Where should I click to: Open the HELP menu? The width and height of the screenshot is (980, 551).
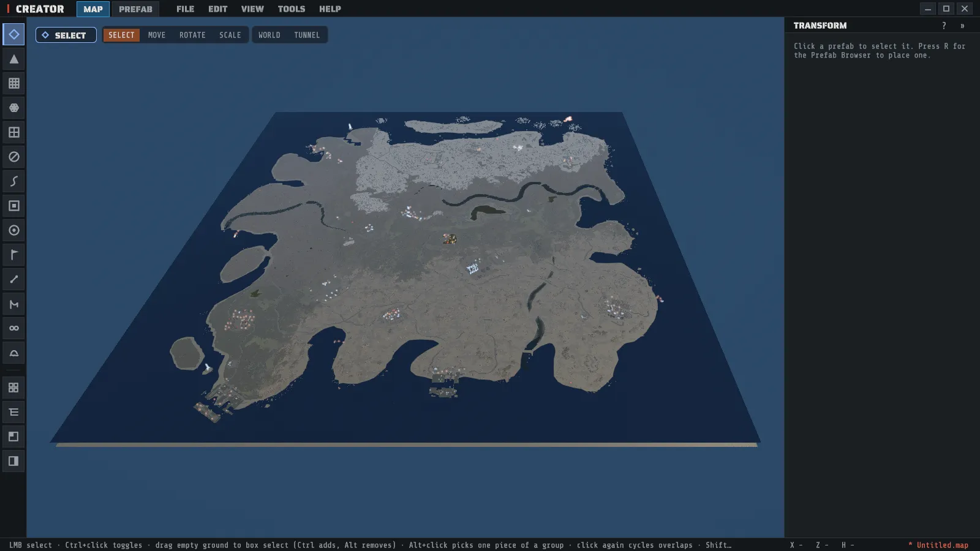[x=330, y=9]
